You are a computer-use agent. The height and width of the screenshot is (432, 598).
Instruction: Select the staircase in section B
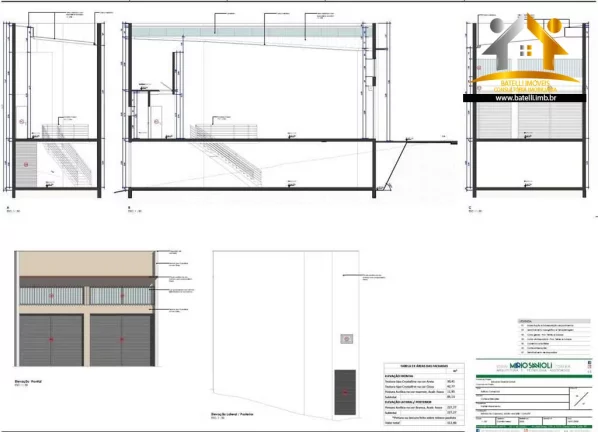tap(226, 154)
